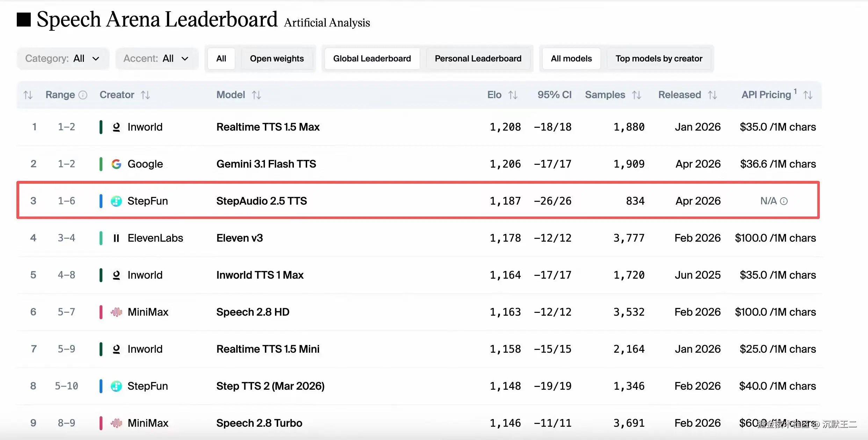868x440 pixels.
Task: Open Realtime TTS 1.5 Max model
Action: pyautogui.click(x=268, y=127)
